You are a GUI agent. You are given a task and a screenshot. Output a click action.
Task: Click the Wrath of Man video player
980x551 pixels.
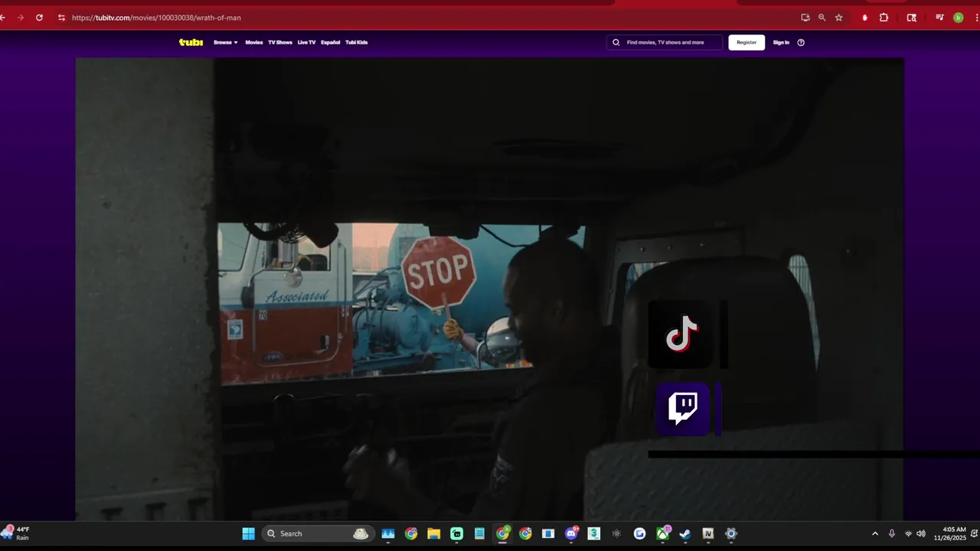[x=489, y=289]
